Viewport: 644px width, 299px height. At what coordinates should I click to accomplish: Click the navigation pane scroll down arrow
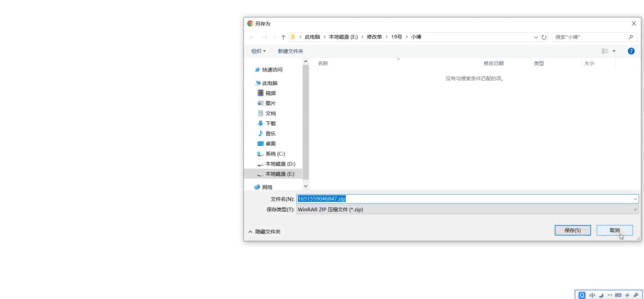click(x=306, y=186)
